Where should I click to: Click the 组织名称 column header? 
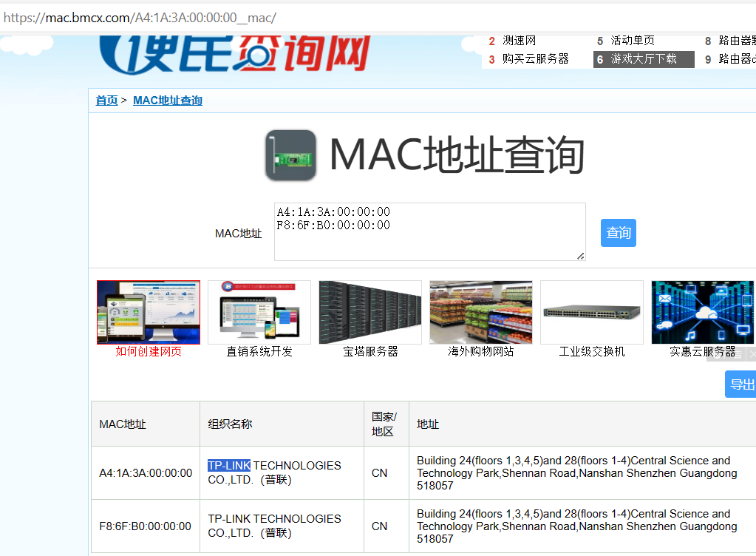coord(282,424)
